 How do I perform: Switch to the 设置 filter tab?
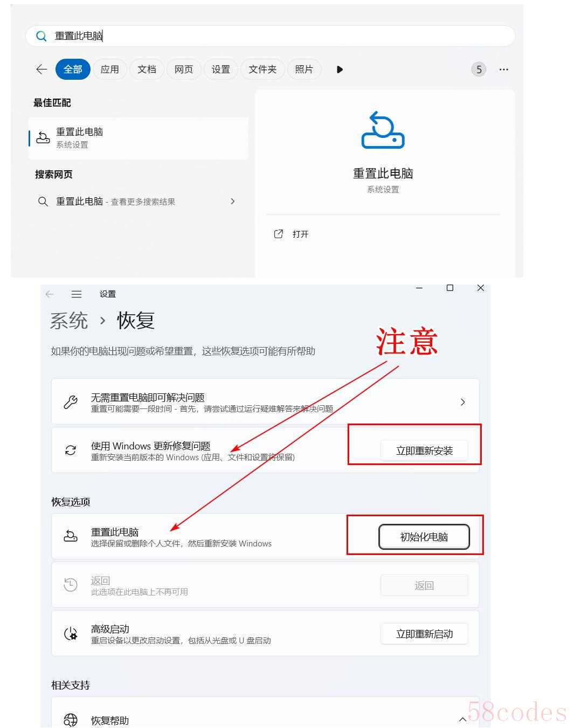221,70
